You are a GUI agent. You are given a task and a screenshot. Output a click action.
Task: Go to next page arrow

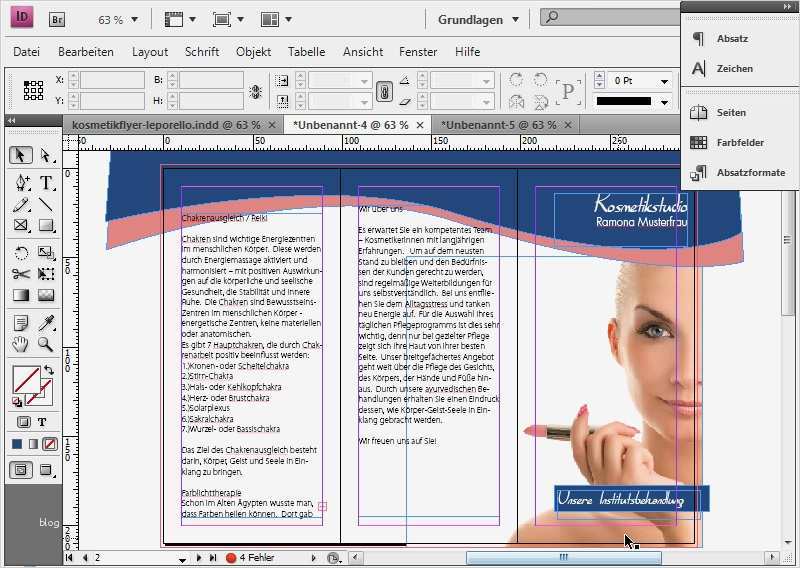coord(199,558)
